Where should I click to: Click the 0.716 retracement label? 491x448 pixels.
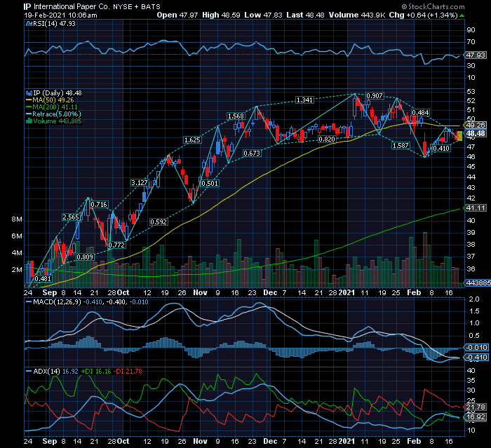pyautogui.click(x=99, y=205)
